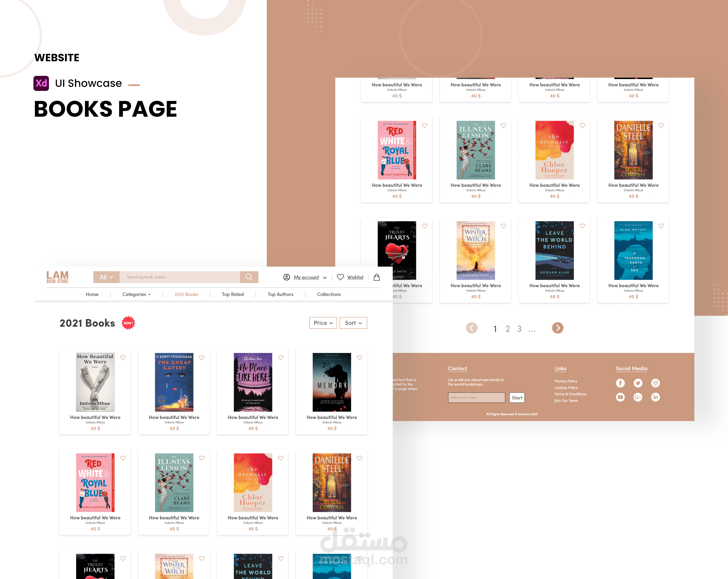Click the Start subscribe button
Screen dimensions: 728x579
coord(517,397)
